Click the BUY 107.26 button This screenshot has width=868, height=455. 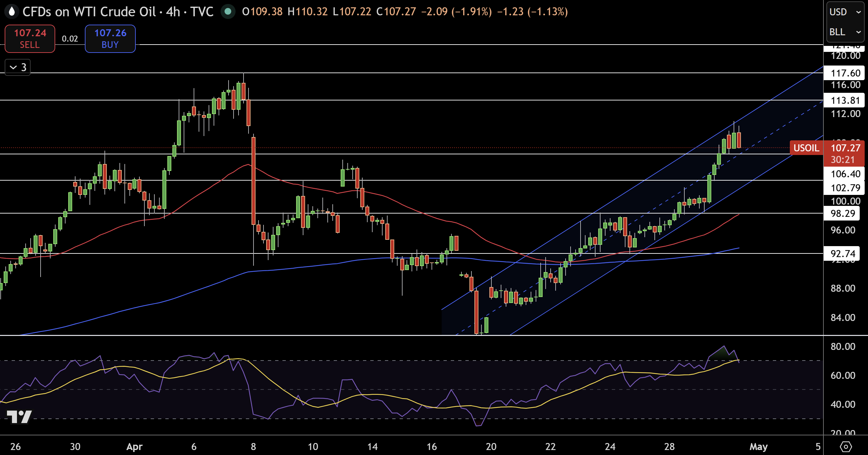[x=110, y=39]
